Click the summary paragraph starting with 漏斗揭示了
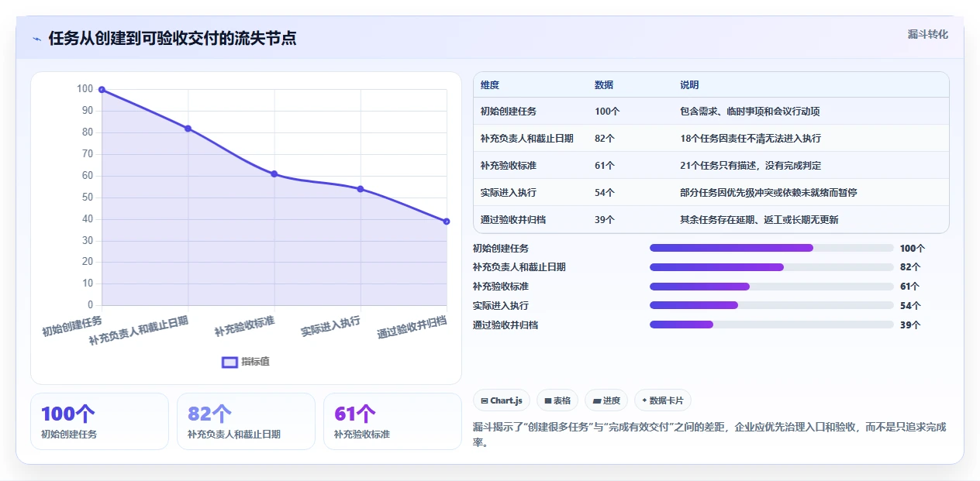This screenshot has height=481, width=980. click(x=709, y=435)
